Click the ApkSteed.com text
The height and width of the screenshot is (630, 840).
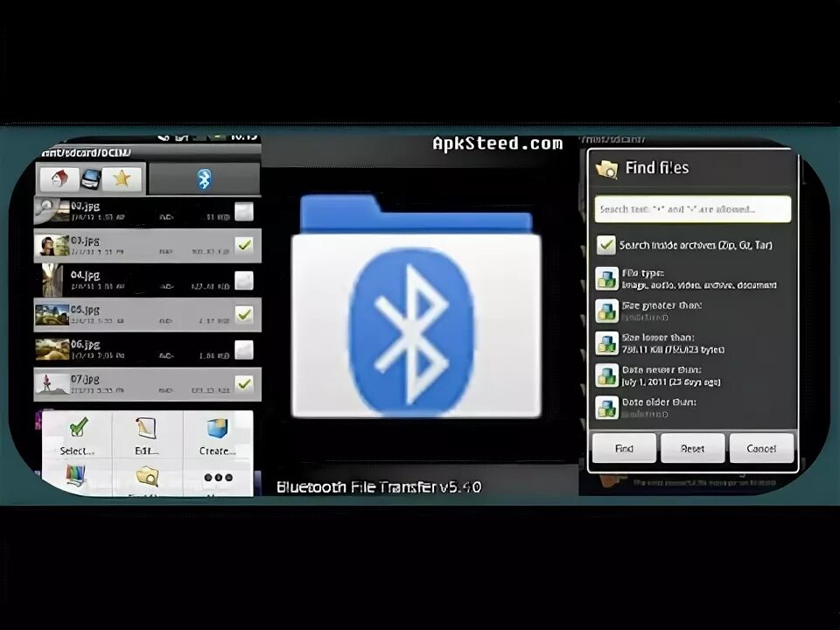(x=498, y=143)
